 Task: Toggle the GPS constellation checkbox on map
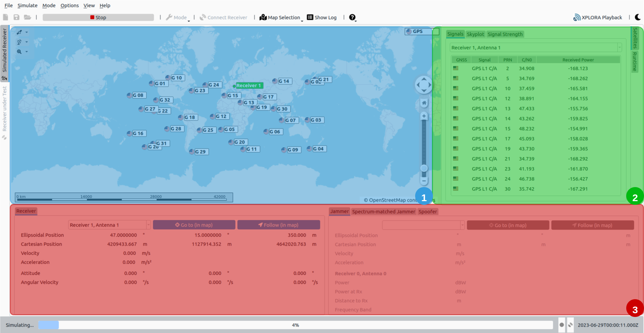(436, 31)
